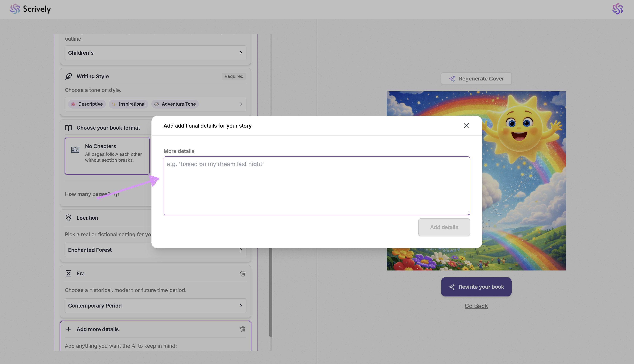Click into the More details text area
This screenshot has width=634, height=364.
tap(316, 186)
